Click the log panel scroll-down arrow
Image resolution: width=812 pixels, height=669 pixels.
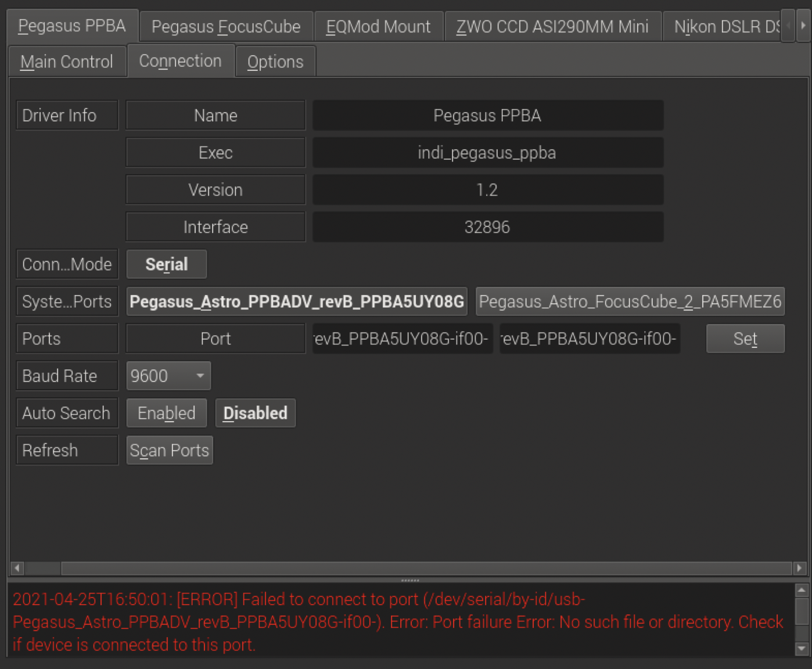802,648
